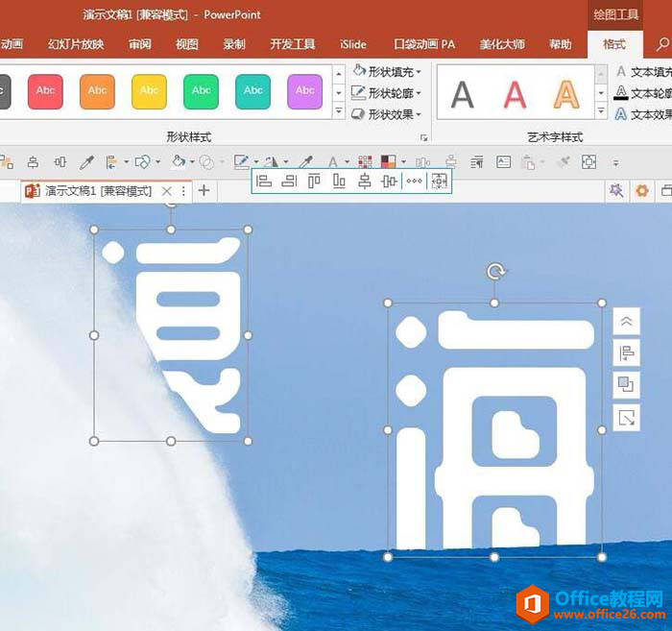Click the shape outline pen icon in quick toolbar
Viewport: 672px width, 631px height.
241,162
